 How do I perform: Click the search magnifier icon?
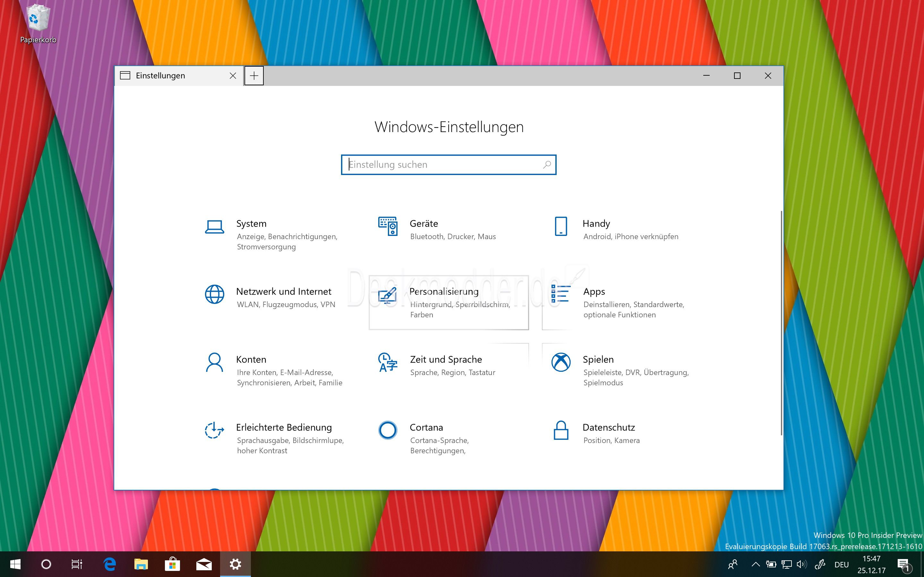tap(547, 165)
